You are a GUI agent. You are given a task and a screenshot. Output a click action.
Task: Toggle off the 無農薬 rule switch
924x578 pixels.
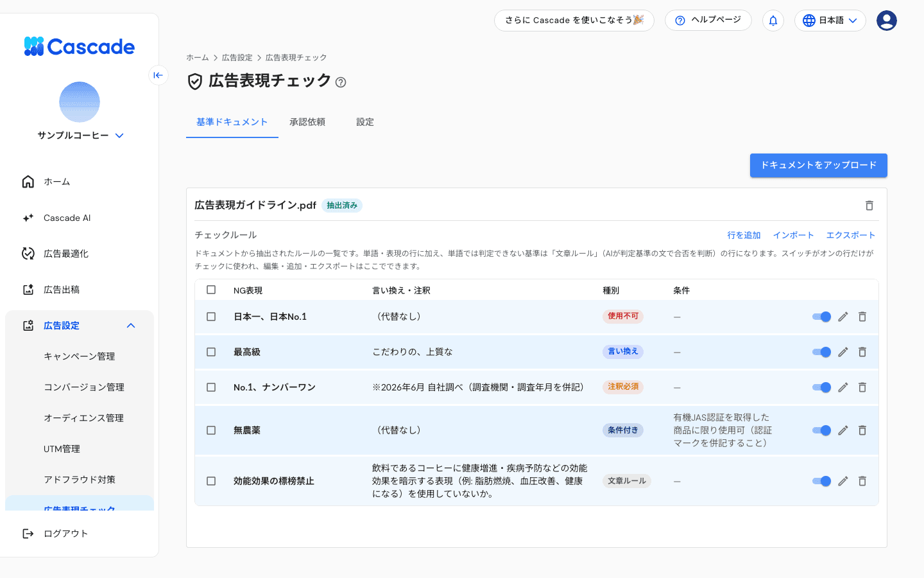click(821, 430)
